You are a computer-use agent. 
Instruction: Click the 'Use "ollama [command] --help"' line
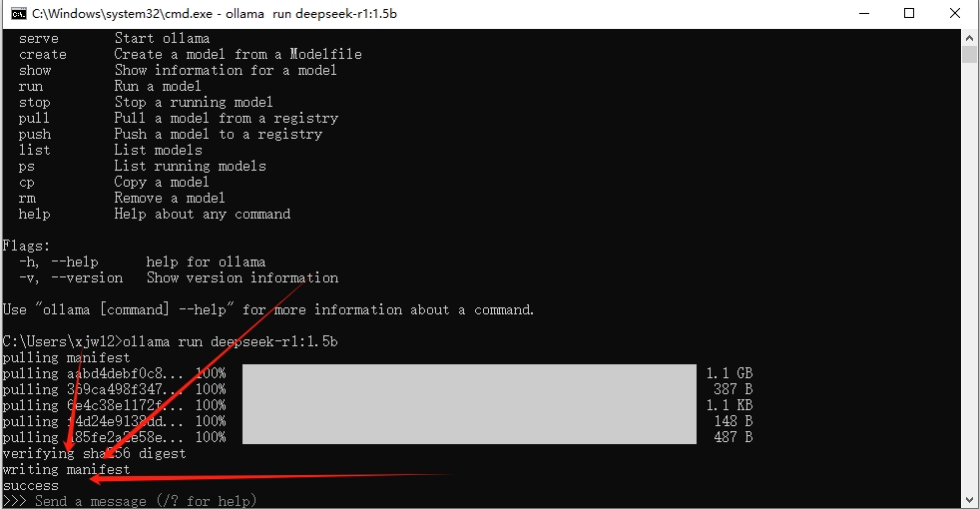tap(268, 310)
